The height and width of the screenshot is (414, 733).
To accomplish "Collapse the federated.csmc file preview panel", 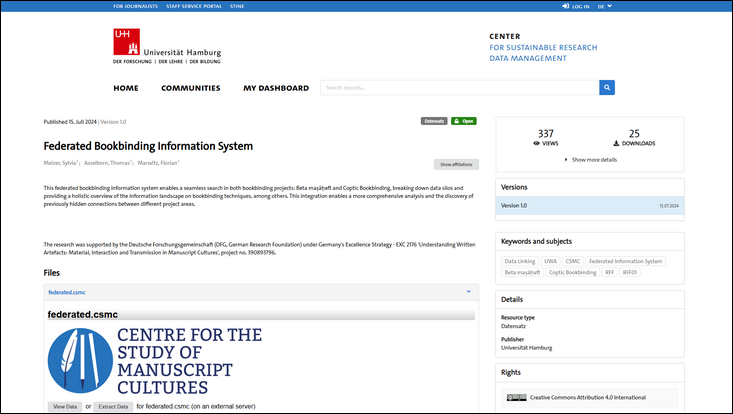I will click(468, 292).
